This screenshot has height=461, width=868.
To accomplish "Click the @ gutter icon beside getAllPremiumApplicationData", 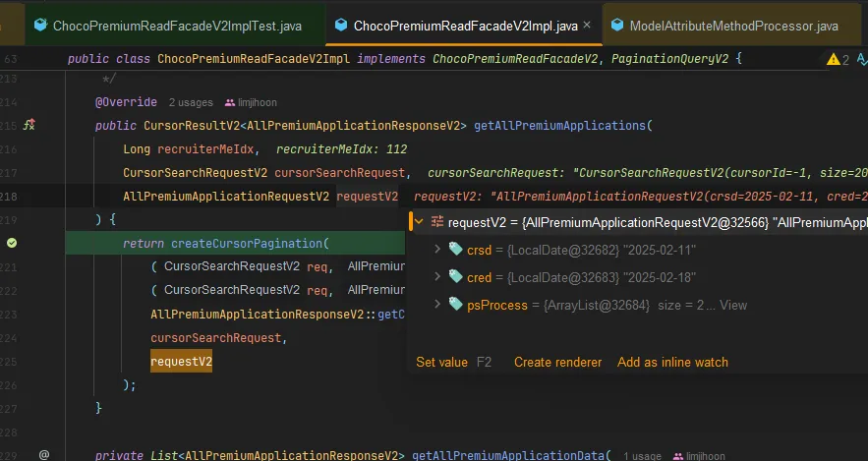I will 44,455.
